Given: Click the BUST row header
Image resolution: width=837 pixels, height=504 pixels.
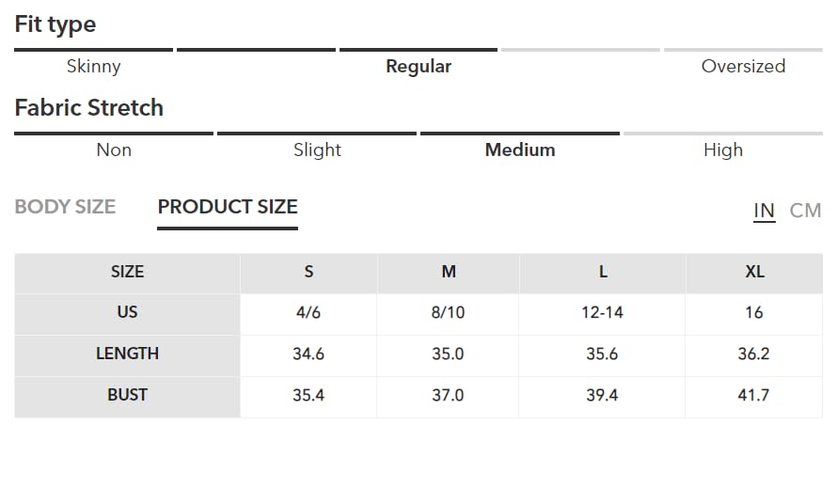Looking at the screenshot, I should pyautogui.click(x=127, y=397).
